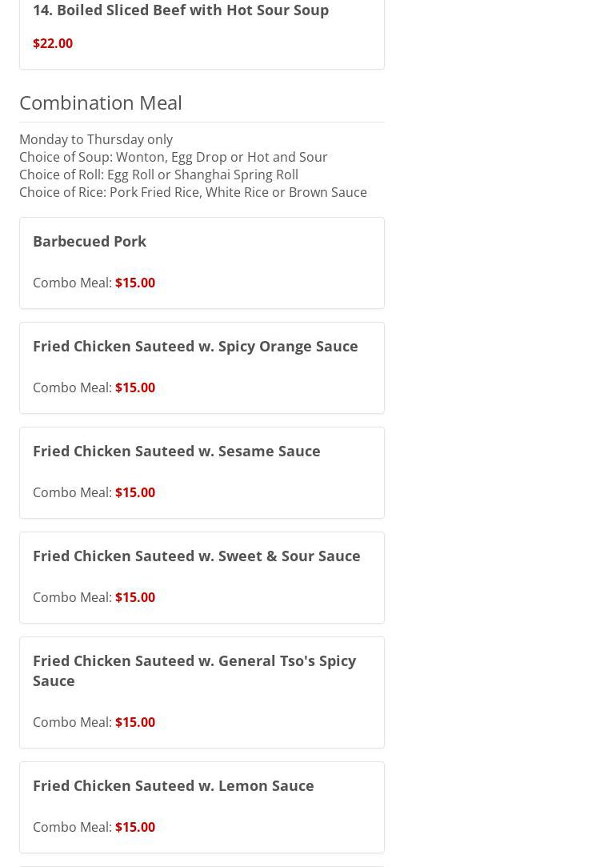Screen dimensions: 616x867
Task: Click the Choice of Roll description line
Action: pyautogui.click(x=158, y=175)
